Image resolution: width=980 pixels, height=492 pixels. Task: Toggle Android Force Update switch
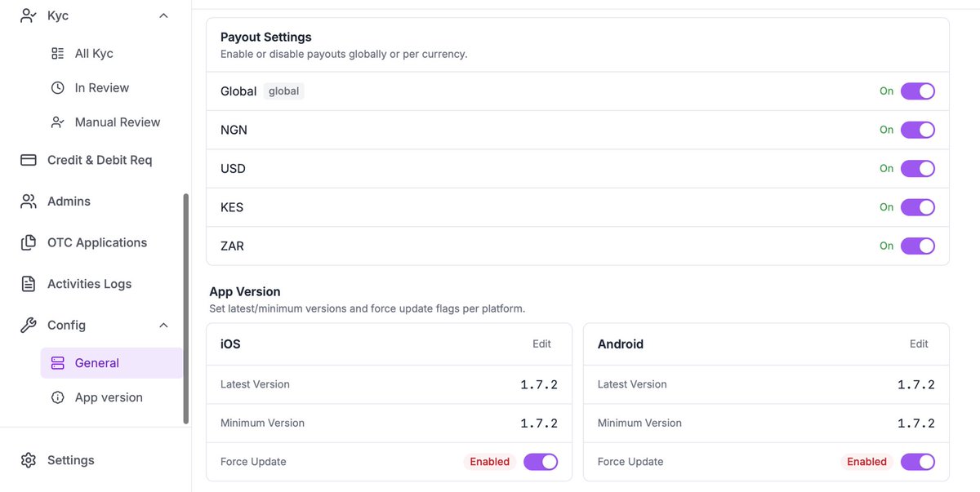(918, 462)
